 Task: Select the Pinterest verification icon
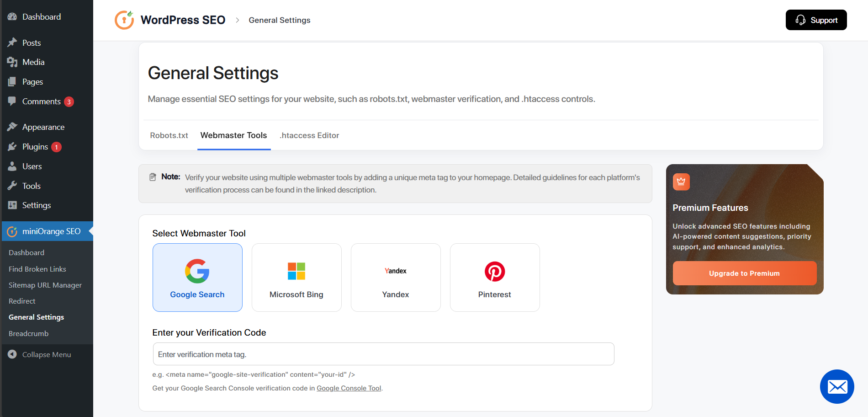coord(494,271)
